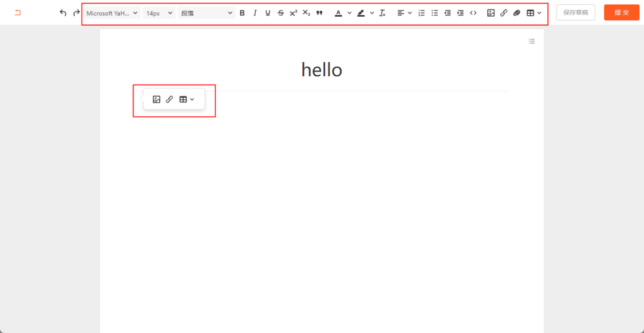Image resolution: width=644 pixels, height=333 pixels.
Task: Increase indent of the paragraph
Action: click(460, 13)
